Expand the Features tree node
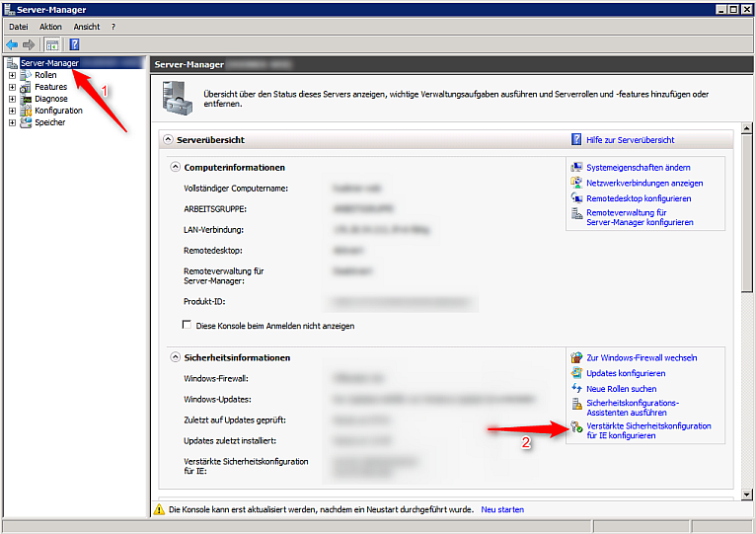The width and height of the screenshot is (756, 534). click(12, 87)
